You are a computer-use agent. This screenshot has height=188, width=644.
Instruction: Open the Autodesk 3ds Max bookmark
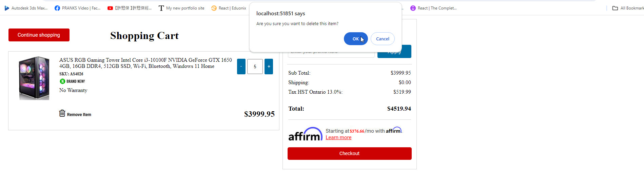click(26, 8)
